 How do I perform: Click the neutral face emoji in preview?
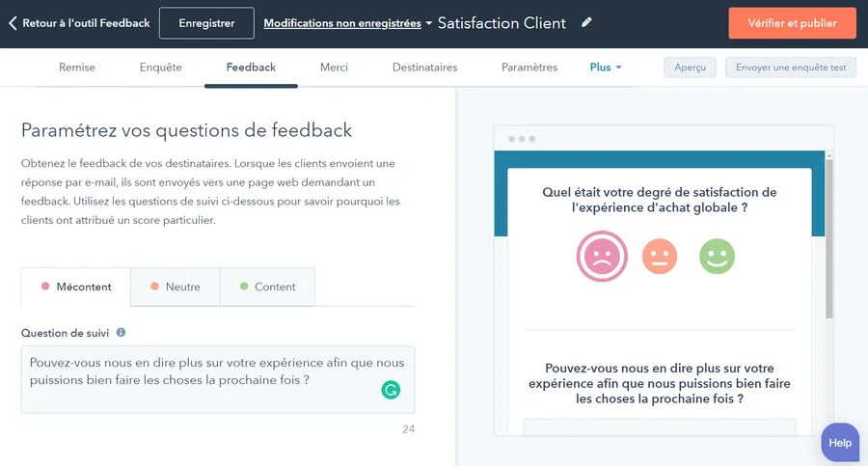[661, 256]
